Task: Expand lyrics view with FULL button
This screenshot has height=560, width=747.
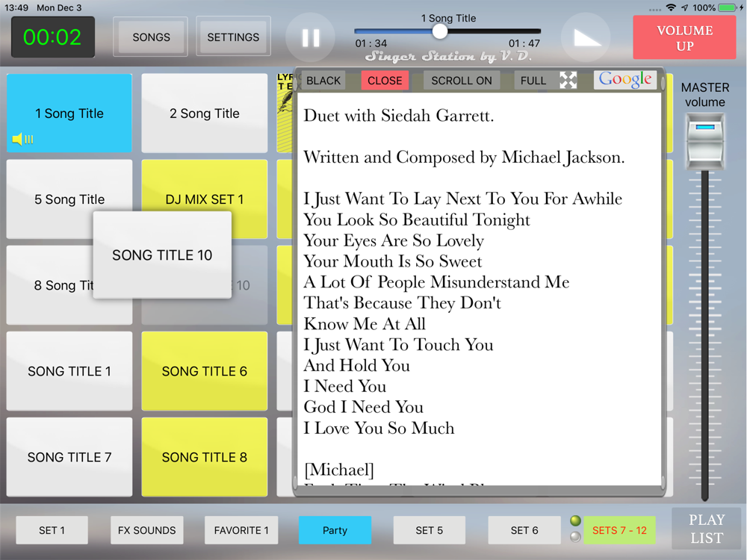Action: (533, 81)
